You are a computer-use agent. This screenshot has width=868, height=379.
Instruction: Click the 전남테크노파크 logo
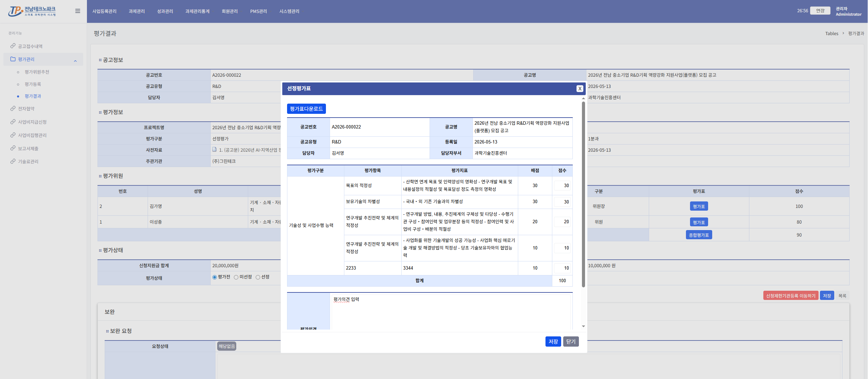32,11
